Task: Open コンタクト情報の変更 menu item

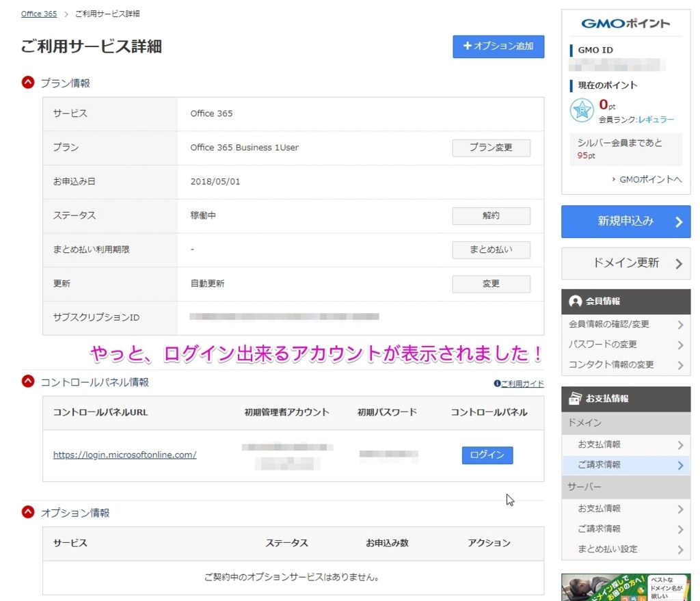Action: pos(625,365)
